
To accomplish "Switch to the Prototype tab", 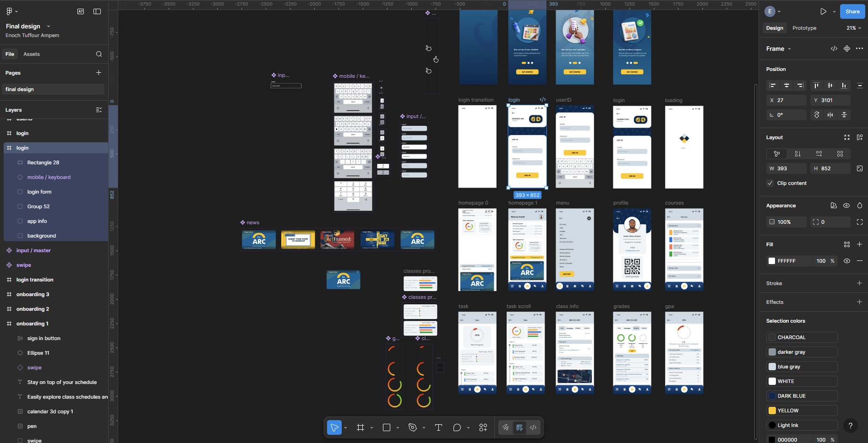I will click(x=804, y=28).
